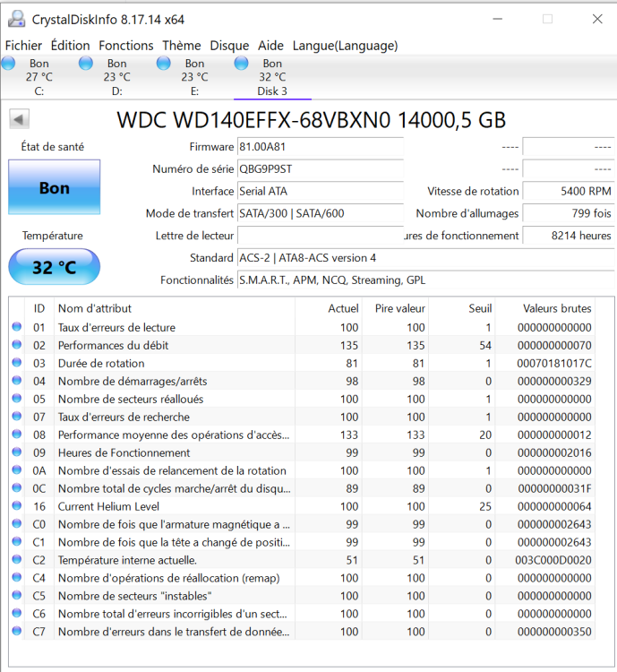Click the status orb for drive C:
Image resolution: width=617 pixels, height=672 pixels.
[x=9, y=63]
